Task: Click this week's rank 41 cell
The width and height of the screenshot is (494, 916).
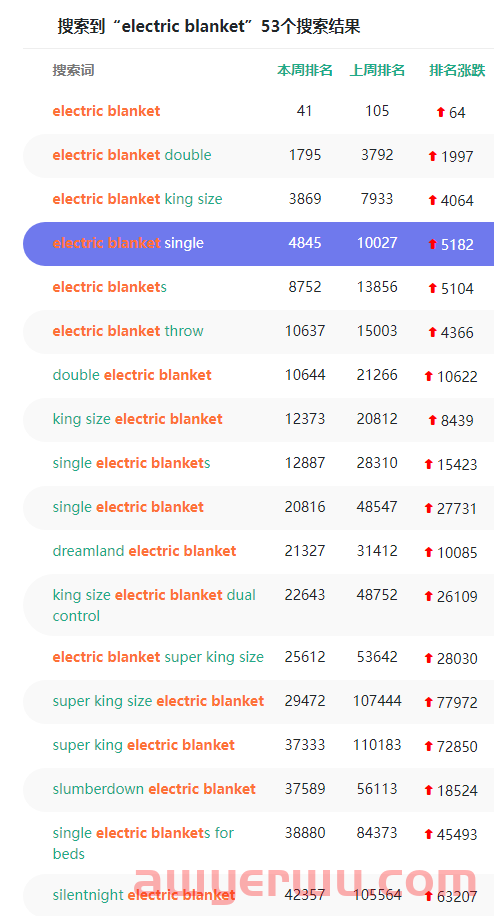Action: [x=304, y=111]
